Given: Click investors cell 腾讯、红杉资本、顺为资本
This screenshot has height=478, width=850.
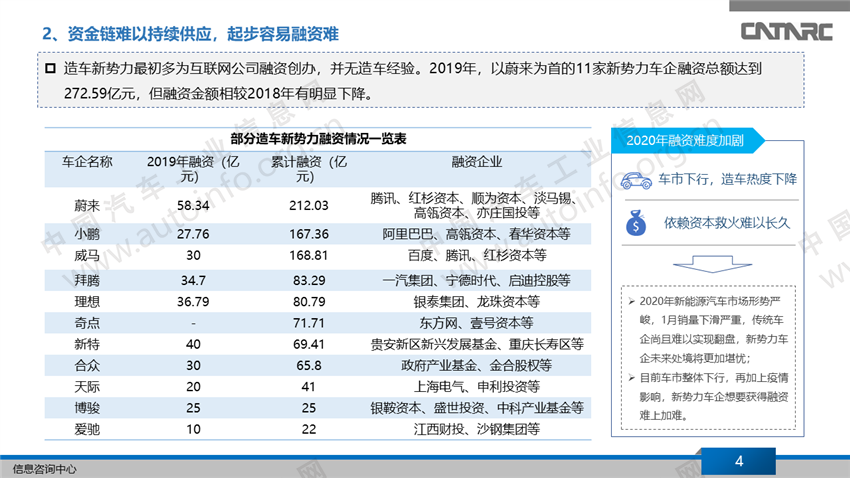Looking at the screenshot, I should coord(476,205).
